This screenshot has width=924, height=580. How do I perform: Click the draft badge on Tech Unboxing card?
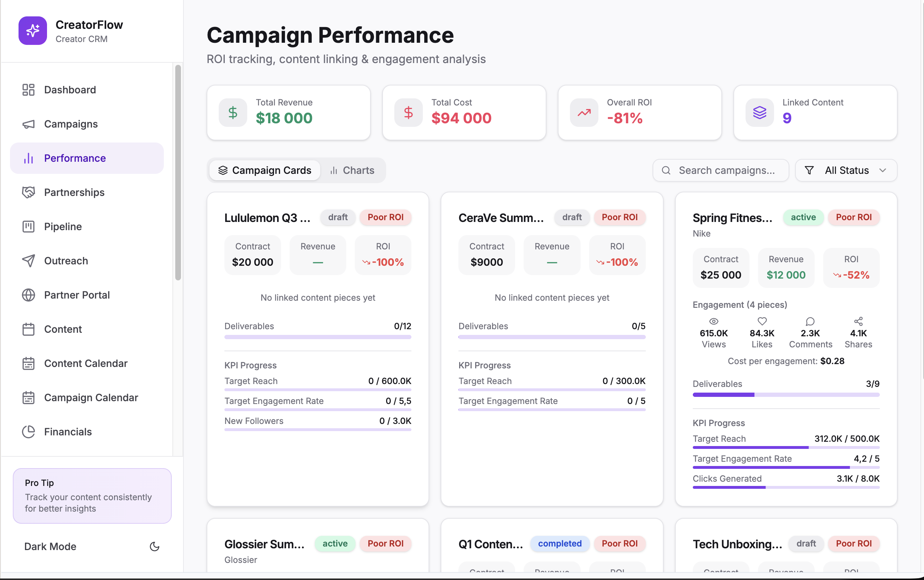[x=806, y=544]
